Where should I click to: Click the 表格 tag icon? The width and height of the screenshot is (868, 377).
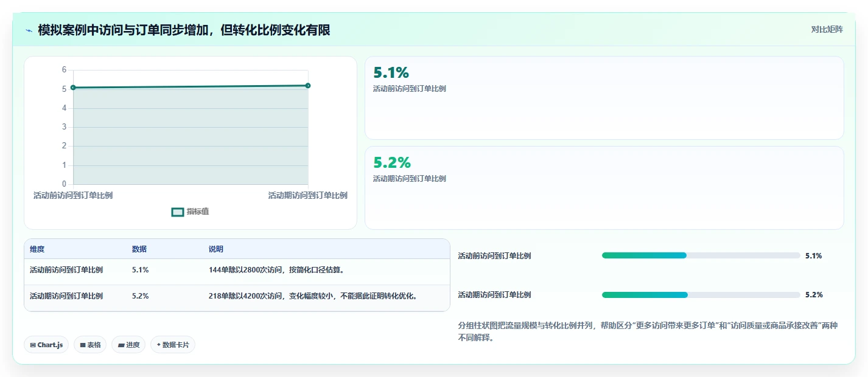click(x=83, y=345)
